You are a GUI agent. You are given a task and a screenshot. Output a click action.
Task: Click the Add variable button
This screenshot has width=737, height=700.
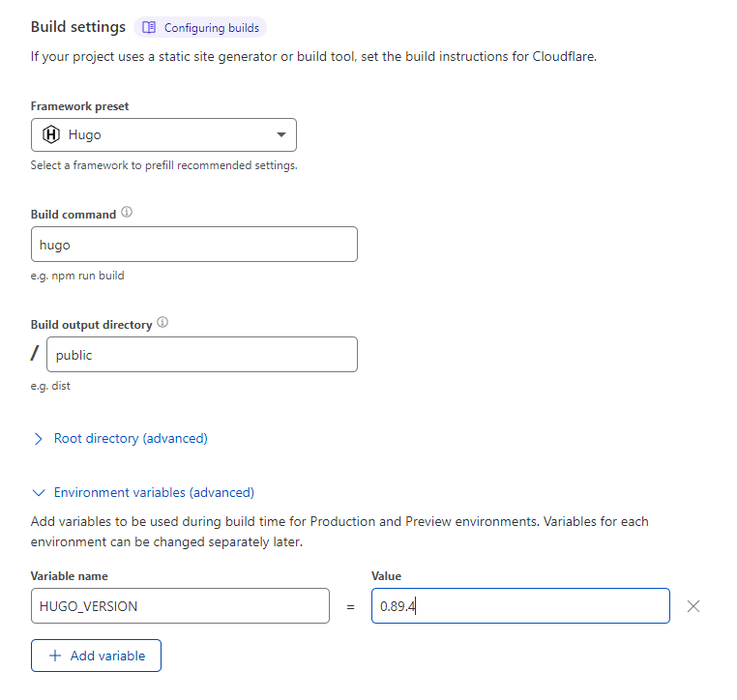[96, 656]
